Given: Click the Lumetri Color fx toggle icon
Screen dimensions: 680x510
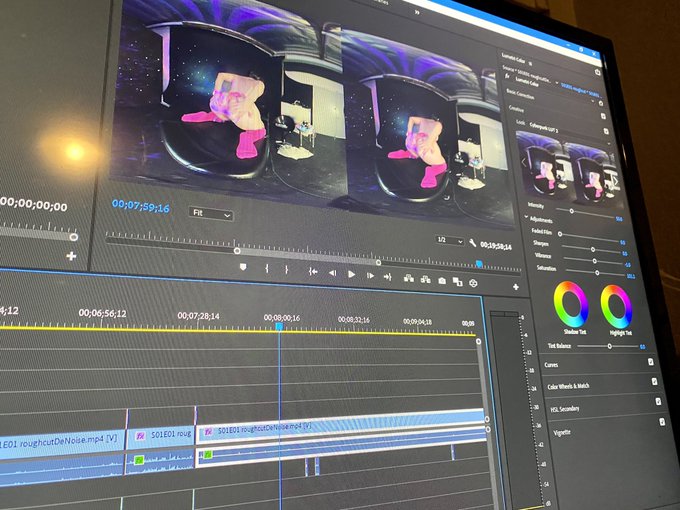Looking at the screenshot, I should (x=508, y=76).
